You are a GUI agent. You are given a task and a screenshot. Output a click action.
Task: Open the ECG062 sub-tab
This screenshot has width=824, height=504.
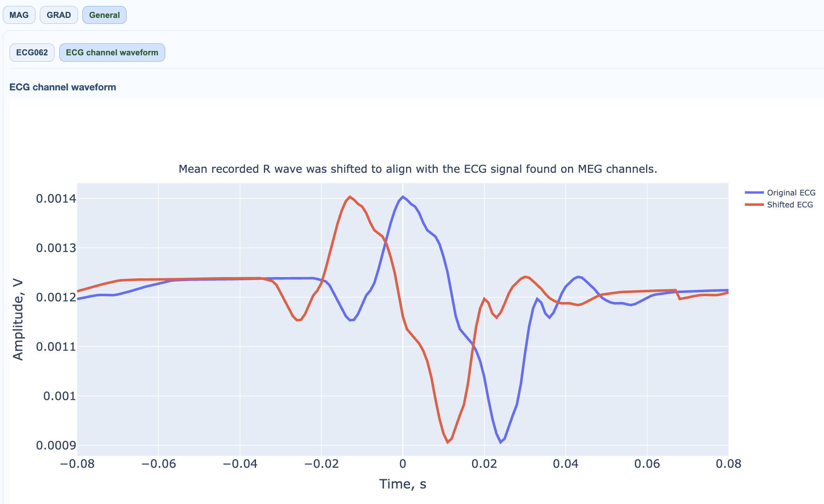pos(32,53)
